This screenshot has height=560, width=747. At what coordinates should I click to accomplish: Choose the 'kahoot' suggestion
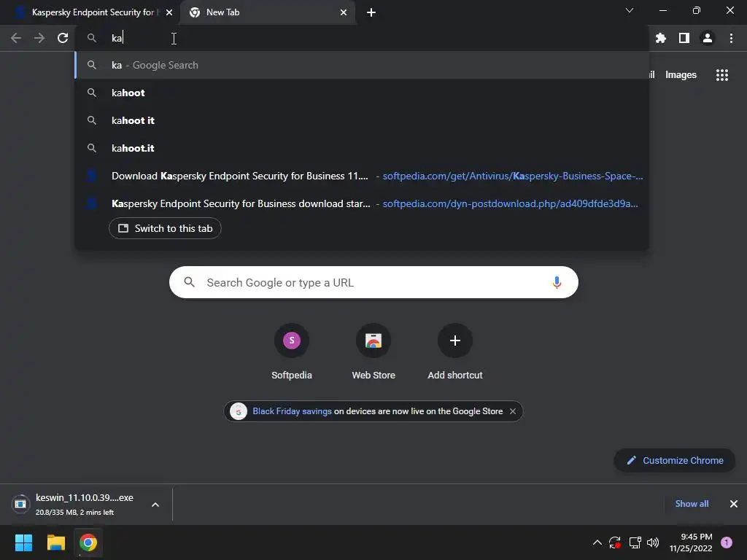(362, 93)
